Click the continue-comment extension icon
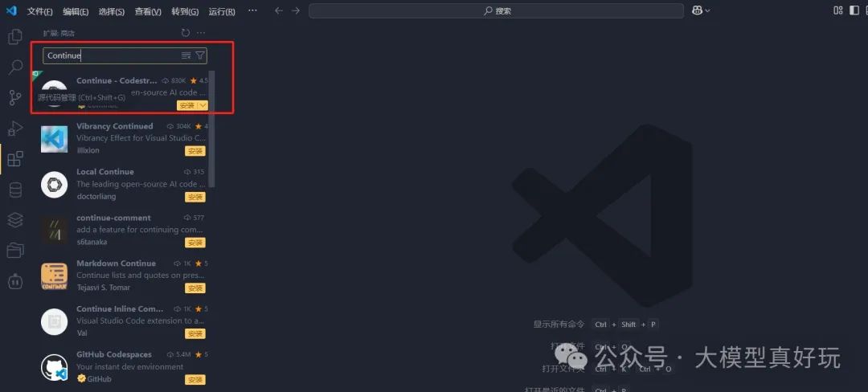This screenshot has height=392, width=868. tap(55, 231)
